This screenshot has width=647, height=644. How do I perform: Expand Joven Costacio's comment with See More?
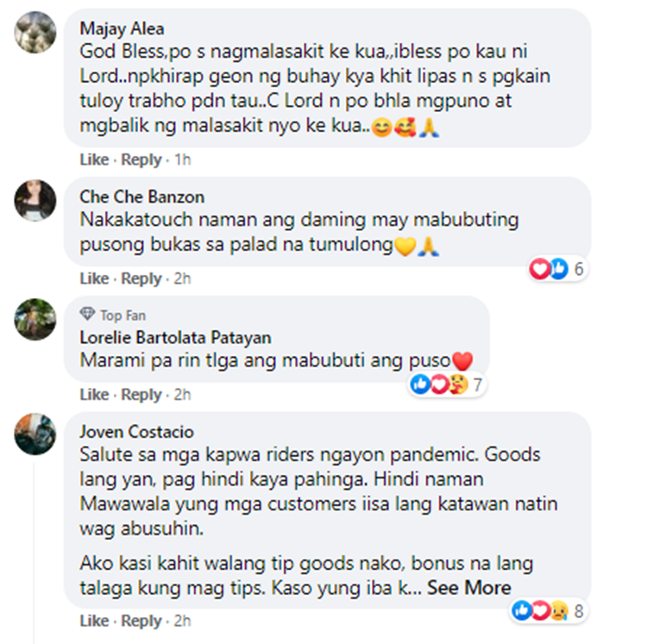tap(468, 587)
